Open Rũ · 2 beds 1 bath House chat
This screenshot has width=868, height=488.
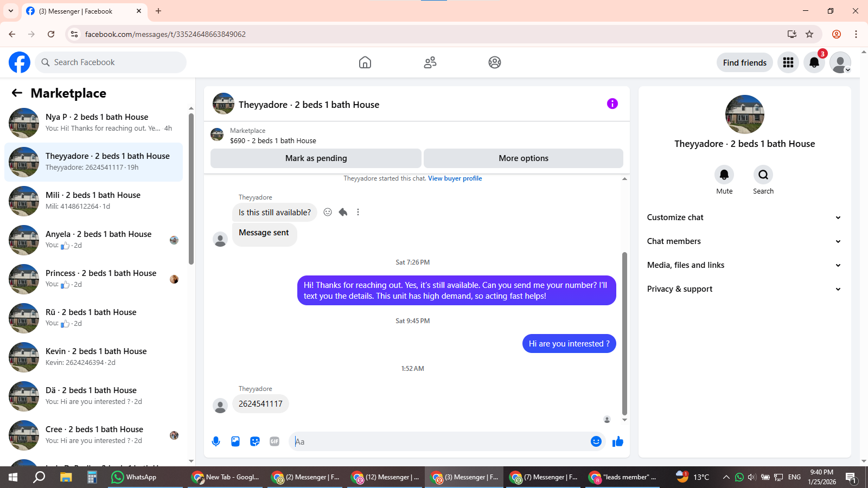click(93, 318)
